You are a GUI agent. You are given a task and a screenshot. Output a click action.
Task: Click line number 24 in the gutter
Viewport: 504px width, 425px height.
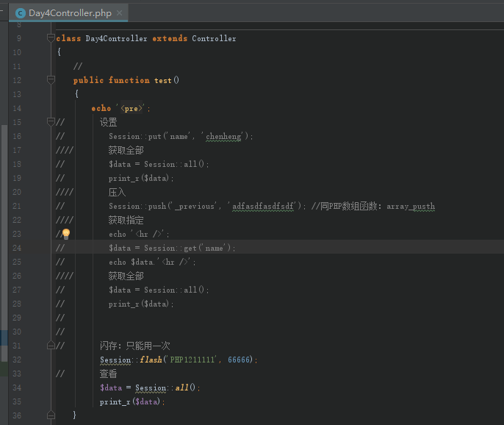[17, 248]
